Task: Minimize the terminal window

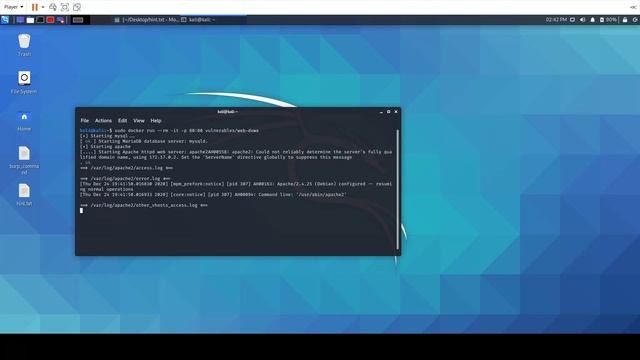Action: (381, 111)
